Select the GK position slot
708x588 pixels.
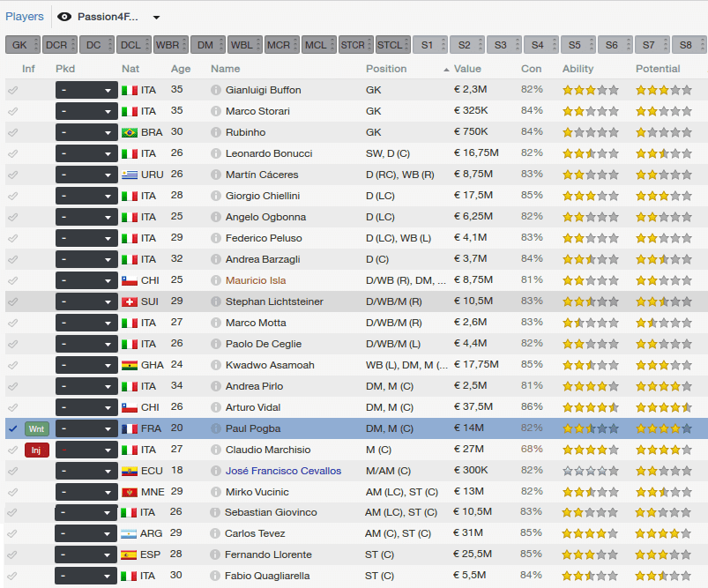[23, 45]
